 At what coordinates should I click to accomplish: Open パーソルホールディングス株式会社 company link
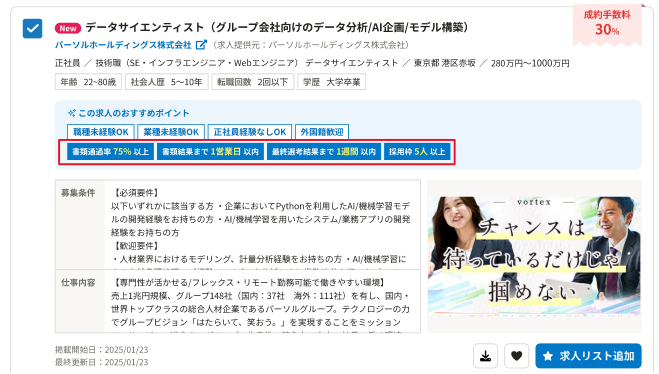(123, 45)
